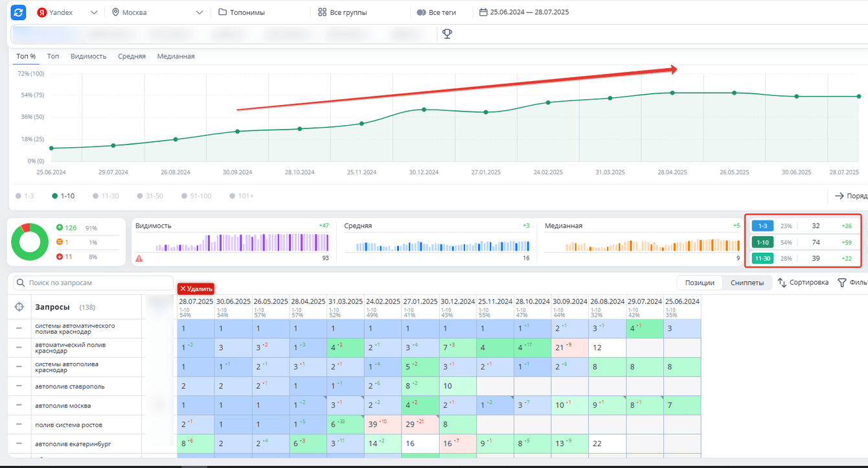This screenshot has height=468, width=868.
Task: Open the Все группы selector
Action: 343,12
